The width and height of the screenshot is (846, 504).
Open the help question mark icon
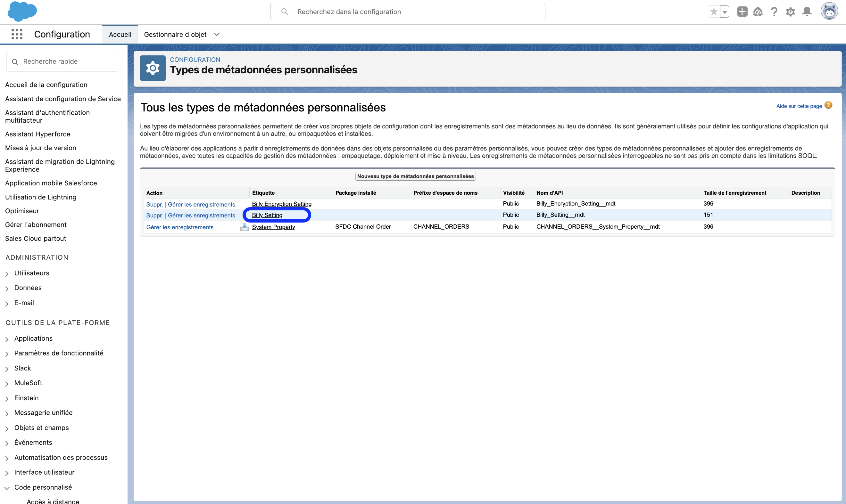(x=774, y=12)
